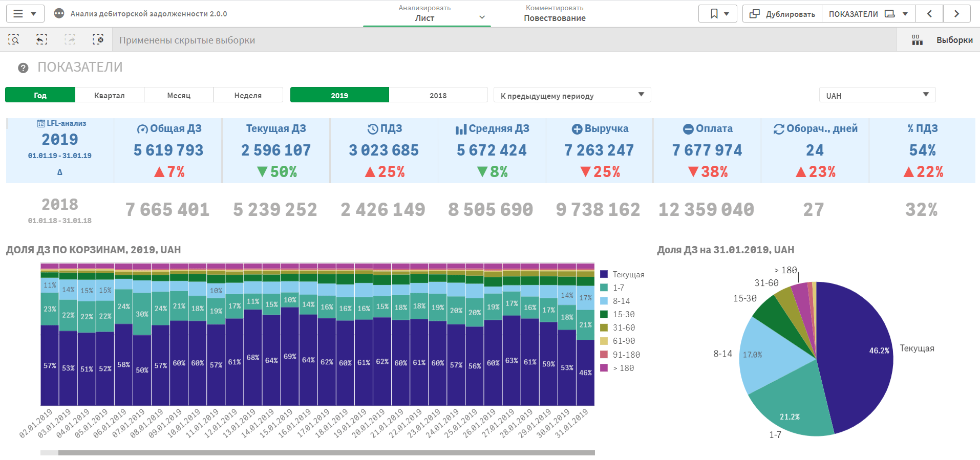Expand the ПОКАЗАТЕЛИ sheet list dropdown
Viewport: 980px width, 460px height.
[x=868, y=14]
